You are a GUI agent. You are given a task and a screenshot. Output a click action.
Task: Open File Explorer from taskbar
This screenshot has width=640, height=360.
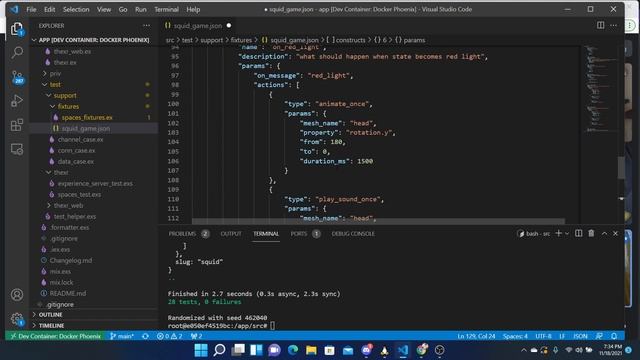point(311,350)
